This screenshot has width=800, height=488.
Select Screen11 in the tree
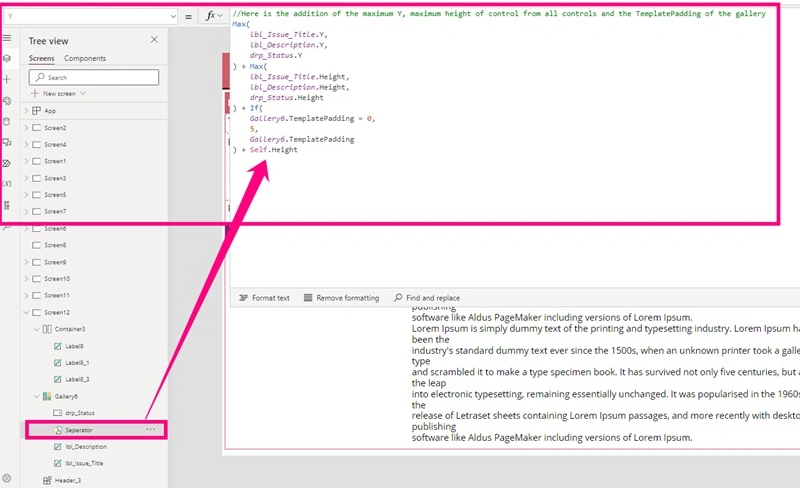click(x=57, y=295)
